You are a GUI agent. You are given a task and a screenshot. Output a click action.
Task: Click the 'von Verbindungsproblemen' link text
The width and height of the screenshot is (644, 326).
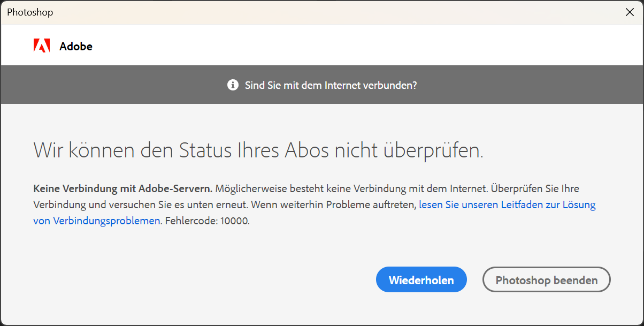coord(97,221)
